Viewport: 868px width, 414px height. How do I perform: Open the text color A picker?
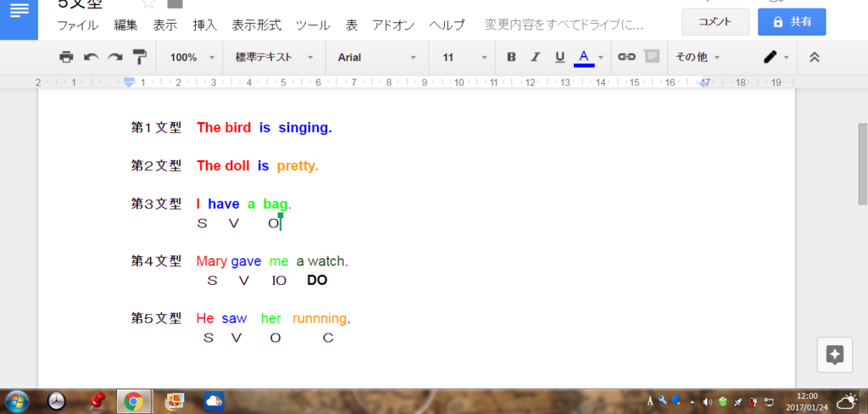click(584, 57)
